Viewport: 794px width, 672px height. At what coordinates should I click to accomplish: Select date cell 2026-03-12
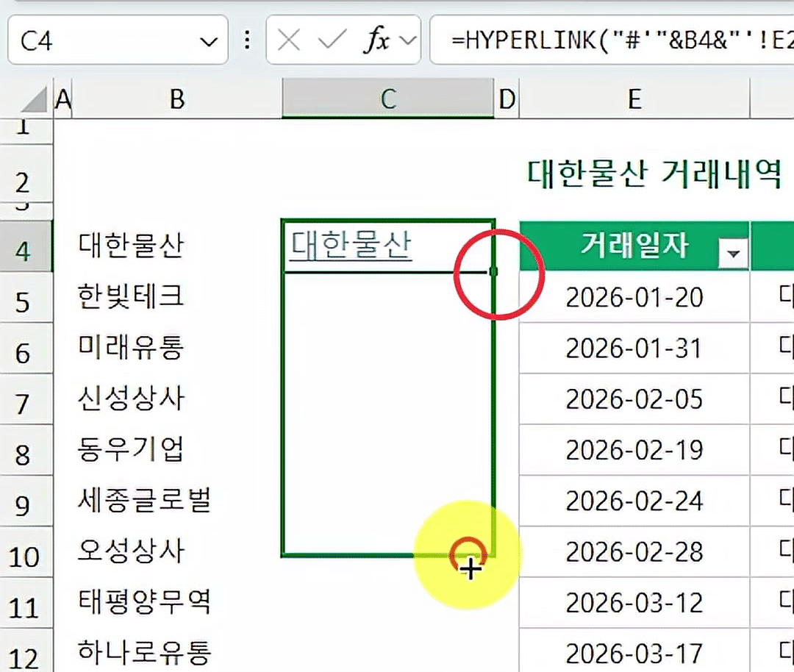pos(634,603)
